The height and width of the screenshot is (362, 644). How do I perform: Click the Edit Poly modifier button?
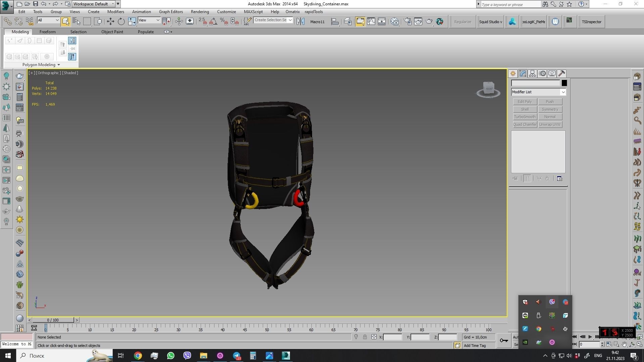tap(525, 102)
